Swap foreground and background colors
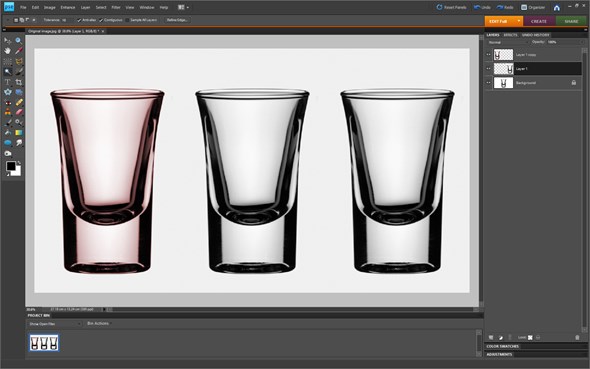 (x=19, y=163)
